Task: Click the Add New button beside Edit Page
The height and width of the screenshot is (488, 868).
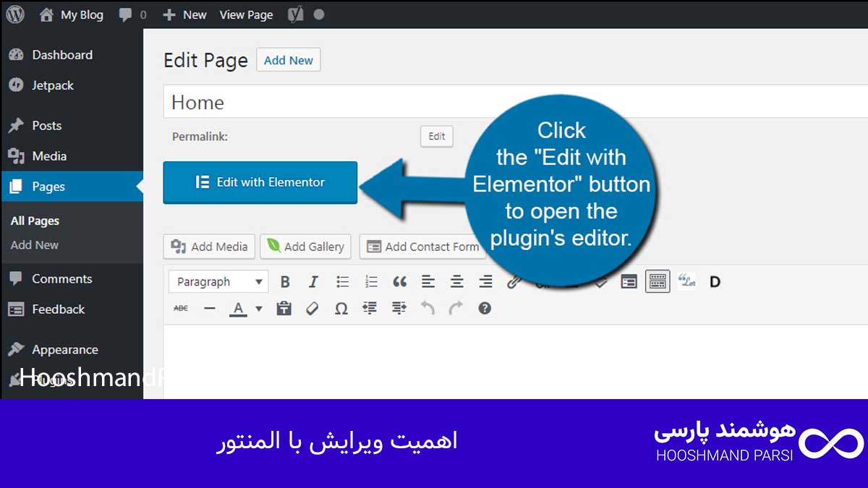Action: (x=289, y=60)
